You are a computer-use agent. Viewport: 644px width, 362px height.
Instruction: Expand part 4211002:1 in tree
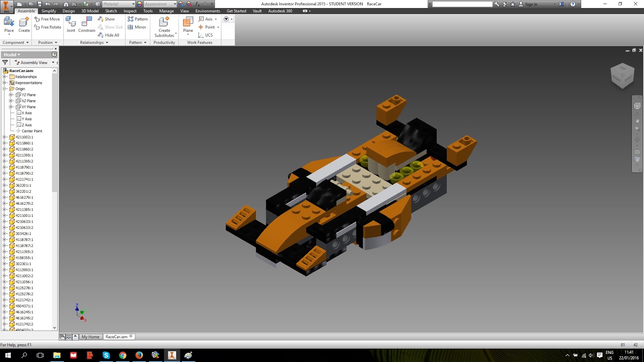tap(4, 137)
